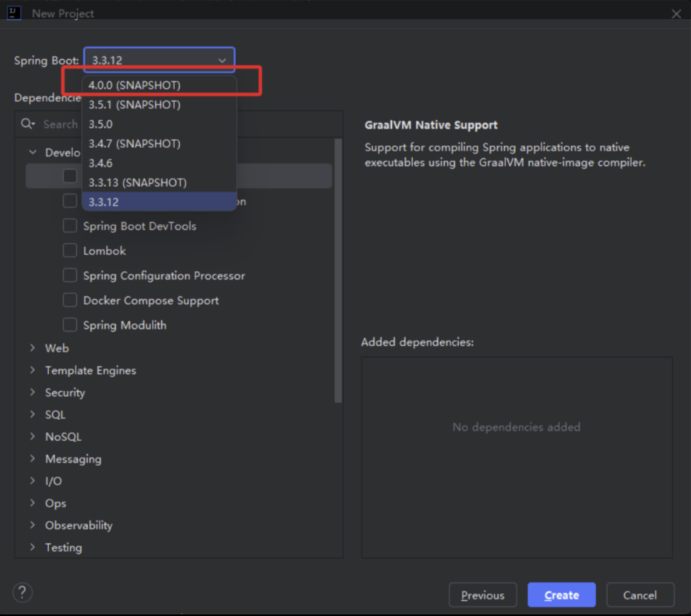Close the New Project dialog
691x616 pixels.
coord(676,13)
